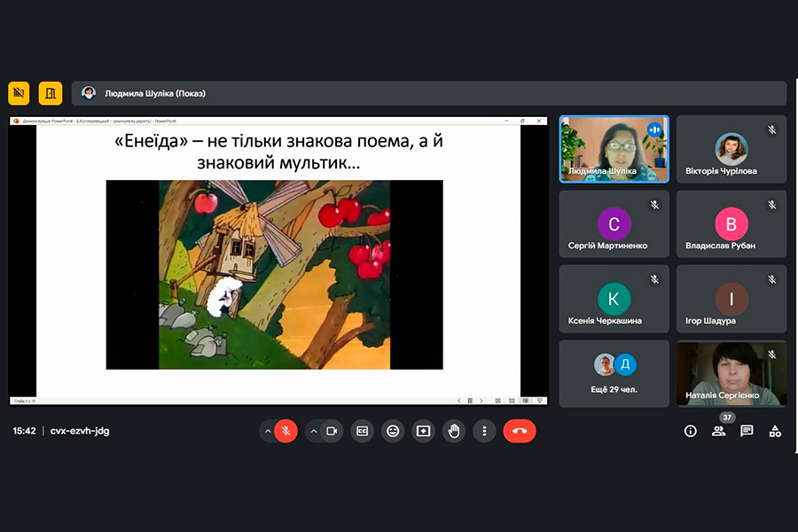
Task: Select Ігор Шадура participant tile
Action: coord(731,299)
